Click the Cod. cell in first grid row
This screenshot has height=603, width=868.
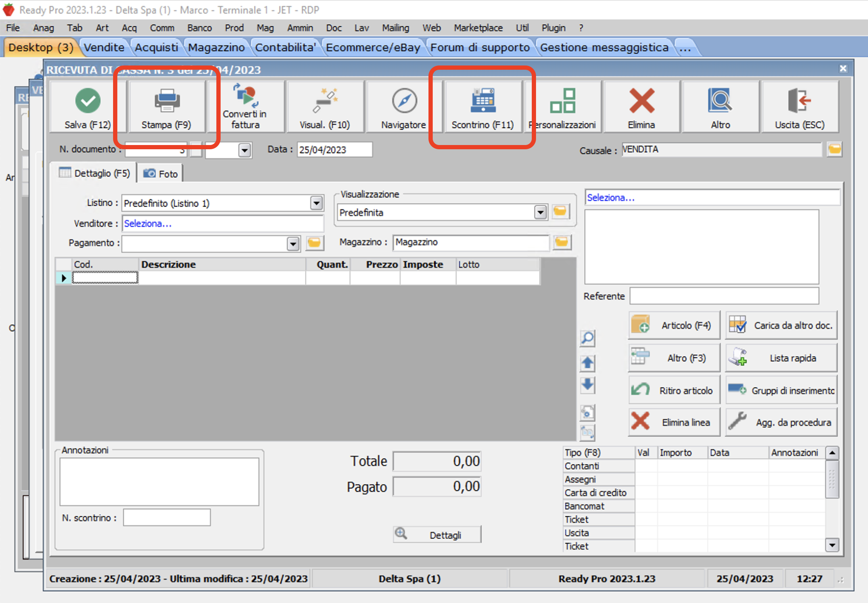105,278
